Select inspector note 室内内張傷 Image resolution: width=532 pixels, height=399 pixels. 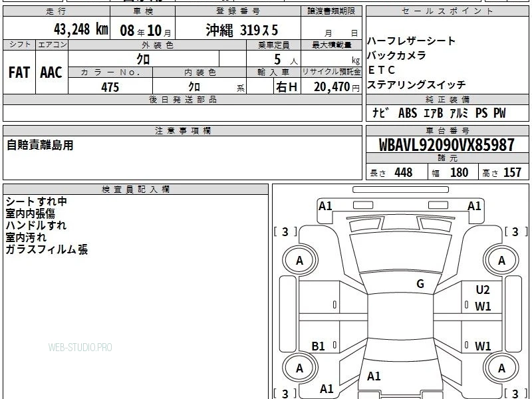coord(30,213)
